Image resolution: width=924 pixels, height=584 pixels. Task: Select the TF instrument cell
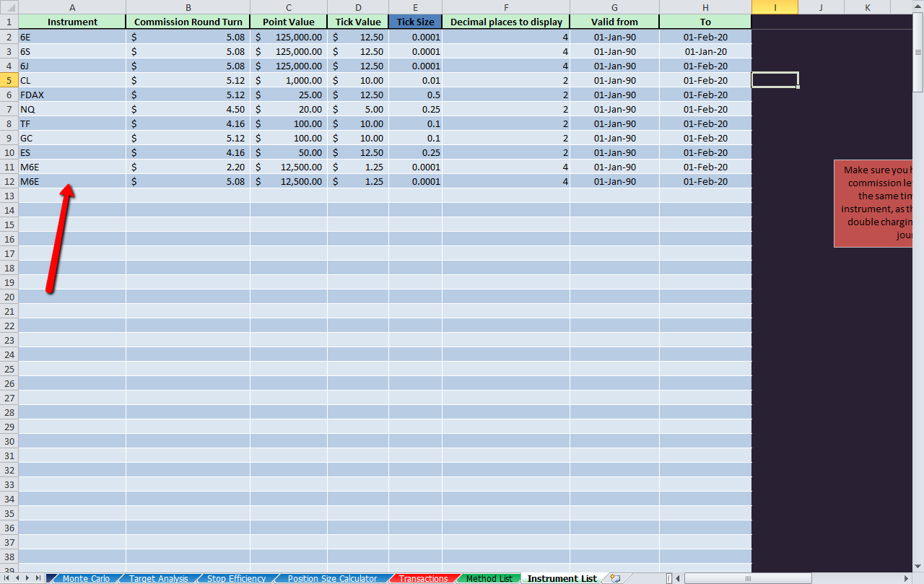click(x=72, y=123)
